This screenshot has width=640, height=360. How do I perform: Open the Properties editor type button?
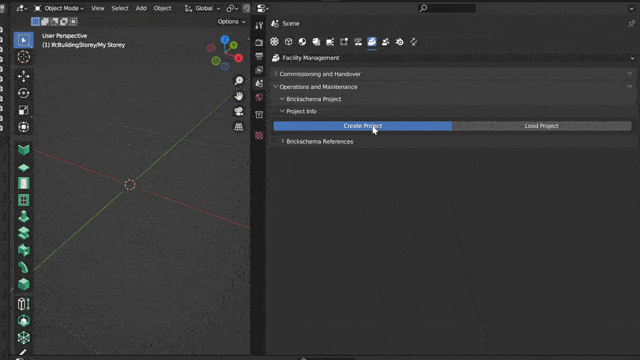click(x=263, y=8)
